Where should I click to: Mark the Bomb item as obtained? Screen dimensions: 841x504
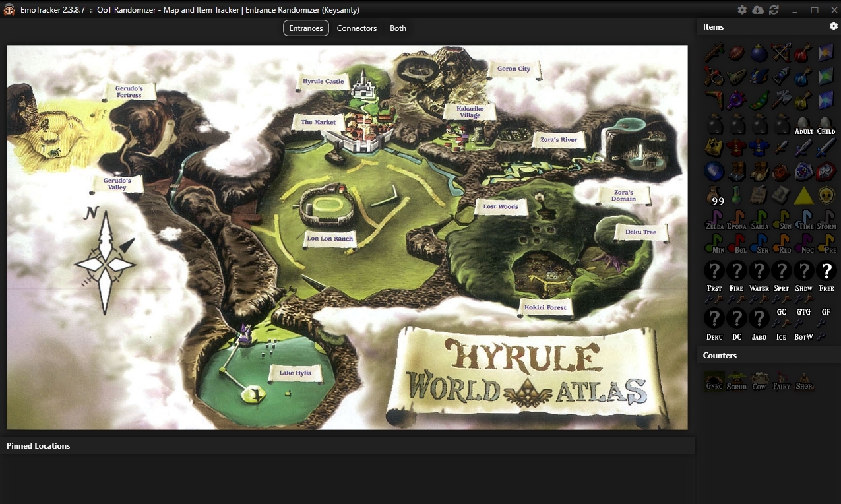click(x=759, y=53)
